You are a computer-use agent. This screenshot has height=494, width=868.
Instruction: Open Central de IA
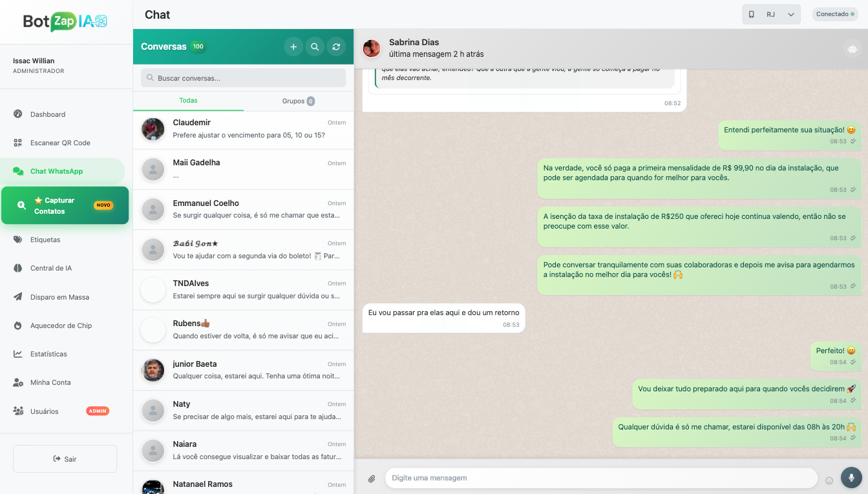click(x=53, y=268)
